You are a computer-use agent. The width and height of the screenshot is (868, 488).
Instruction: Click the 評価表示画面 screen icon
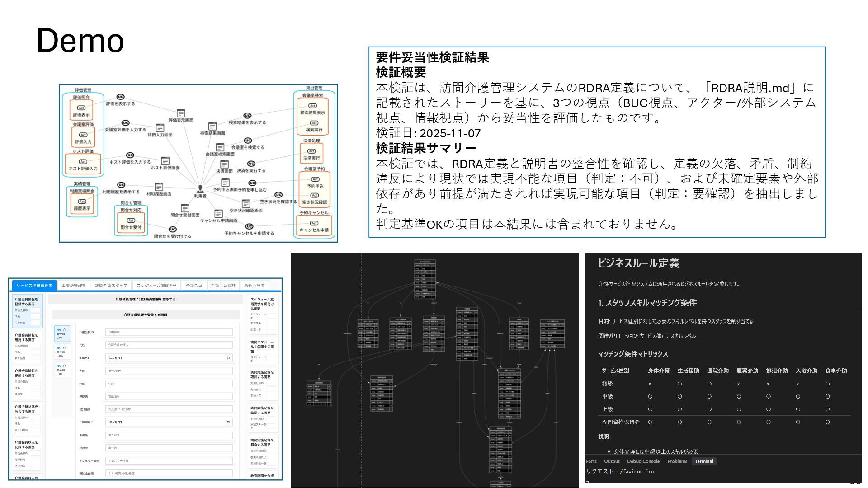[x=181, y=113]
